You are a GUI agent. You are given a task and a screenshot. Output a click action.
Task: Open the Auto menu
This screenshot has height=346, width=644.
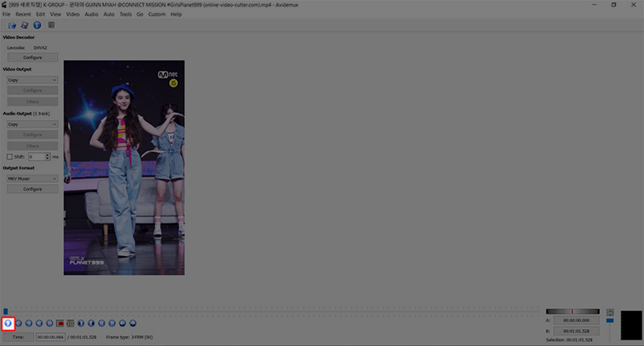[x=109, y=14]
